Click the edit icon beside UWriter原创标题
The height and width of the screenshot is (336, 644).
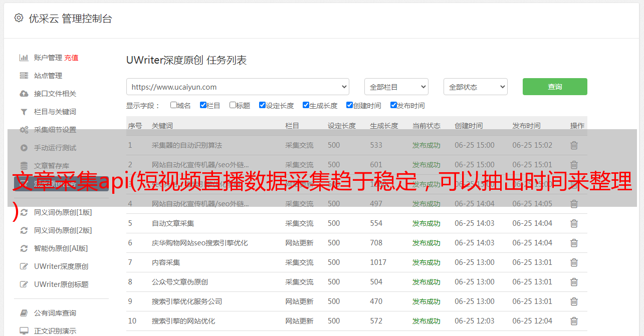[24, 284]
